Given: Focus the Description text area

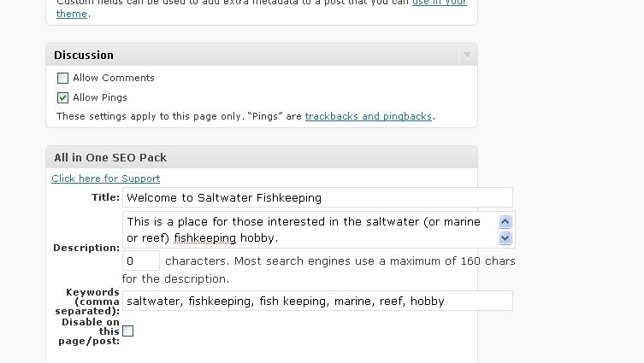Looking at the screenshot, I should point(308,229).
